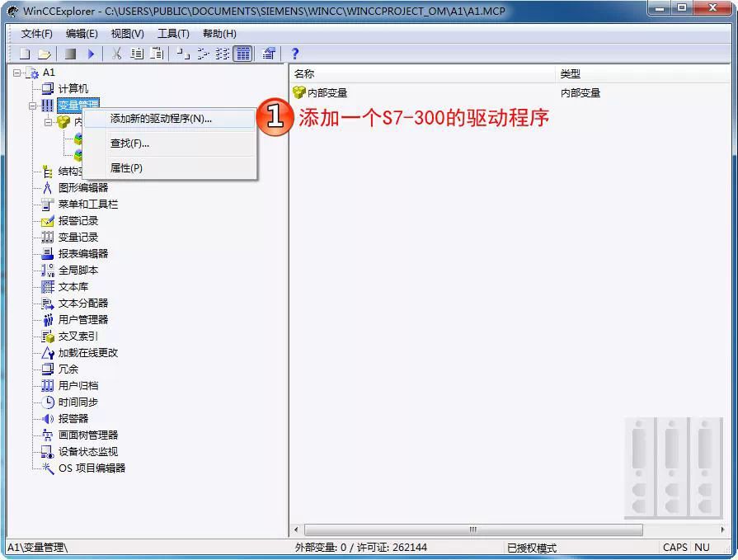Screen dimensions: 738x560
Task: Sort by the 类型 column header
Action: coord(642,74)
